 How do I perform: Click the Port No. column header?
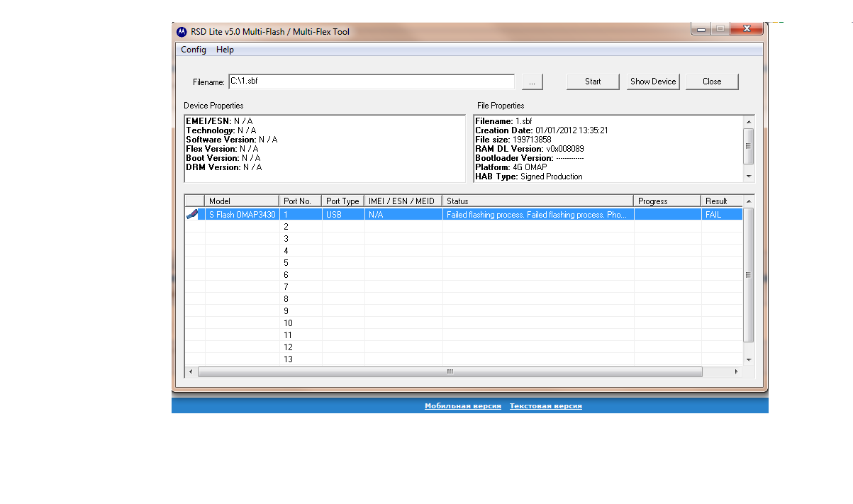(x=301, y=201)
